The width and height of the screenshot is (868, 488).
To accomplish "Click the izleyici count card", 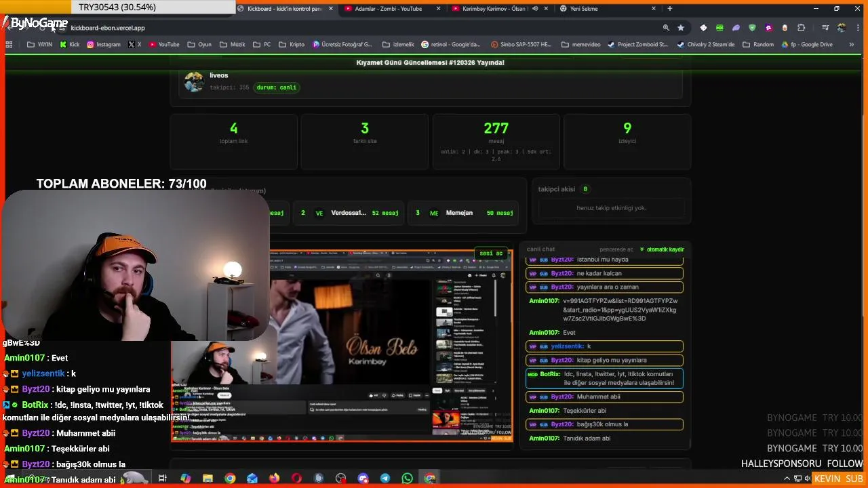I will [x=627, y=141].
